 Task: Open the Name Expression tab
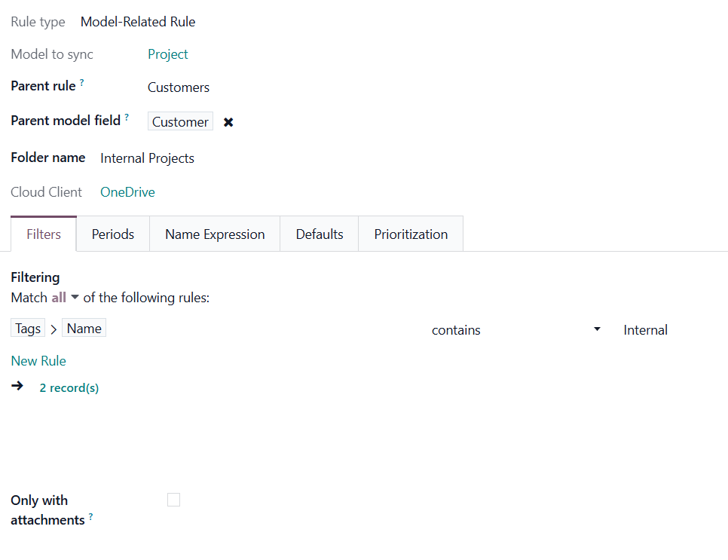[x=215, y=234]
